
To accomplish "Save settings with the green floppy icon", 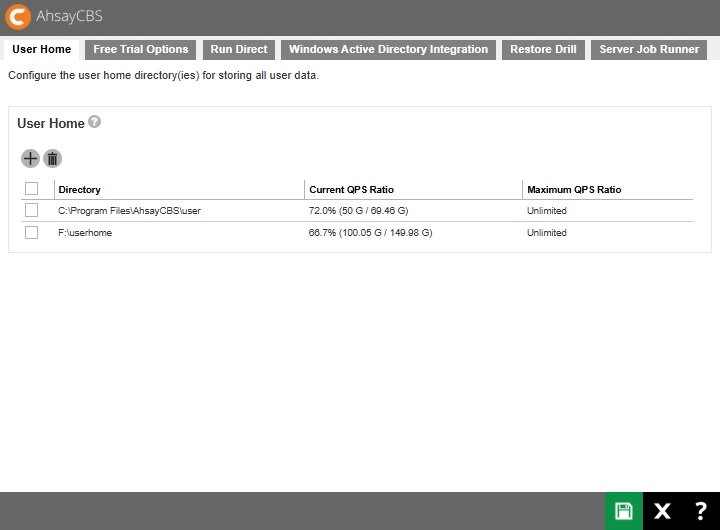I will (624, 511).
